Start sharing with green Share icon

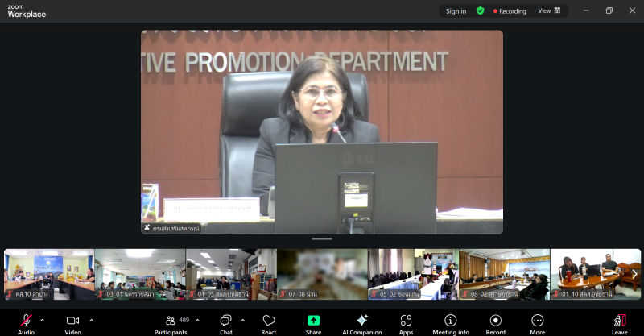point(313,321)
